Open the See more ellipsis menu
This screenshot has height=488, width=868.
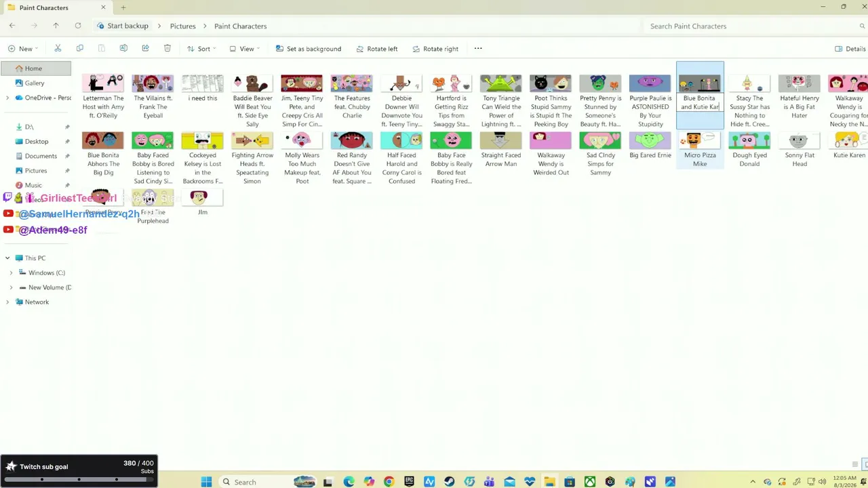pos(478,49)
